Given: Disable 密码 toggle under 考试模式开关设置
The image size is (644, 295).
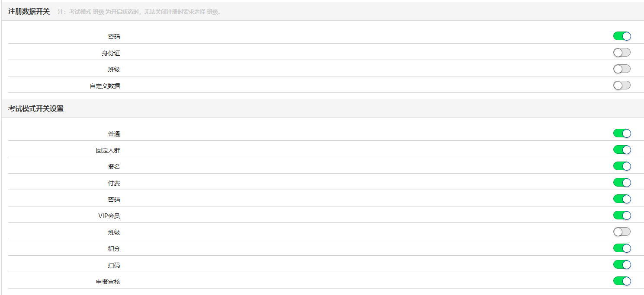Looking at the screenshot, I should [x=622, y=199].
